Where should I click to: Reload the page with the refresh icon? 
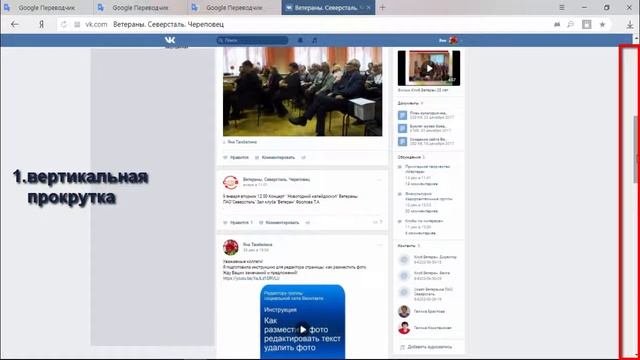(x=64, y=24)
